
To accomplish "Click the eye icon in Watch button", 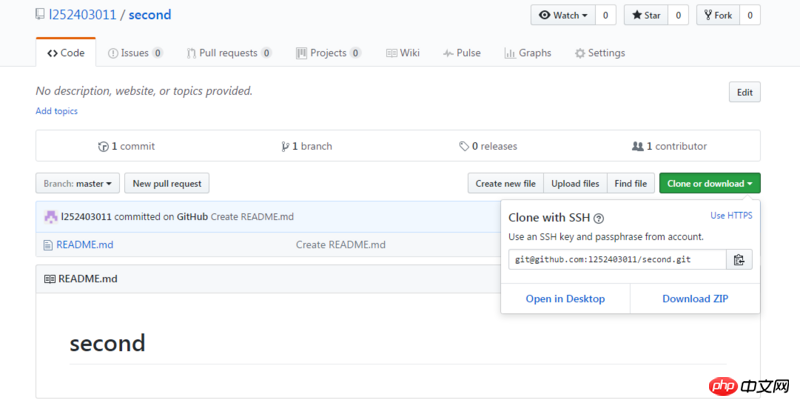I will point(544,15).
